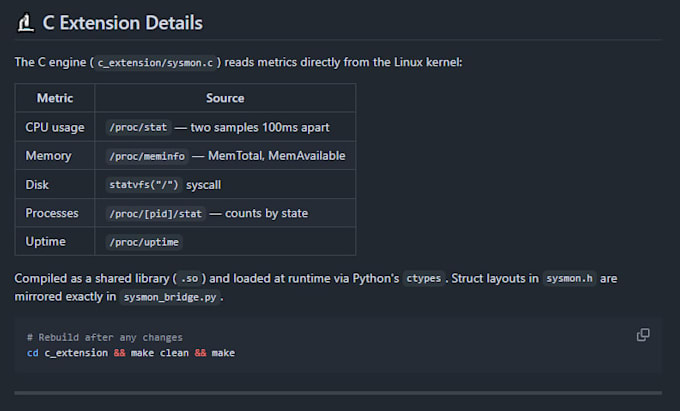Select the 'C Extension Details' heading

(x=122, y=23)
